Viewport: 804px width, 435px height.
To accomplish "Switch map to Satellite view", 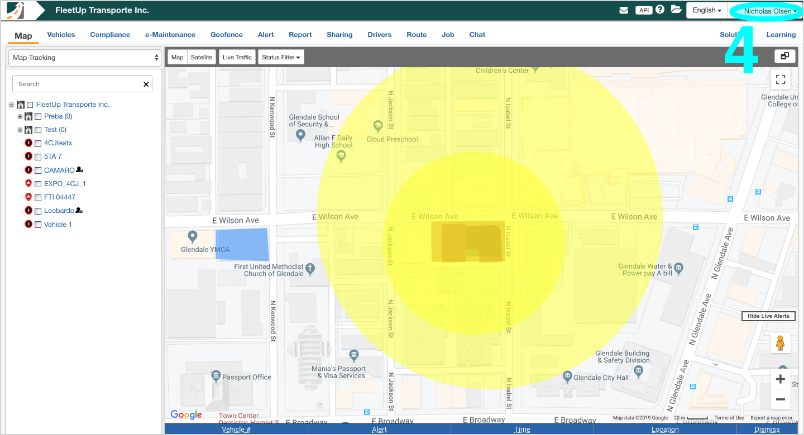I will pos(201,57).
